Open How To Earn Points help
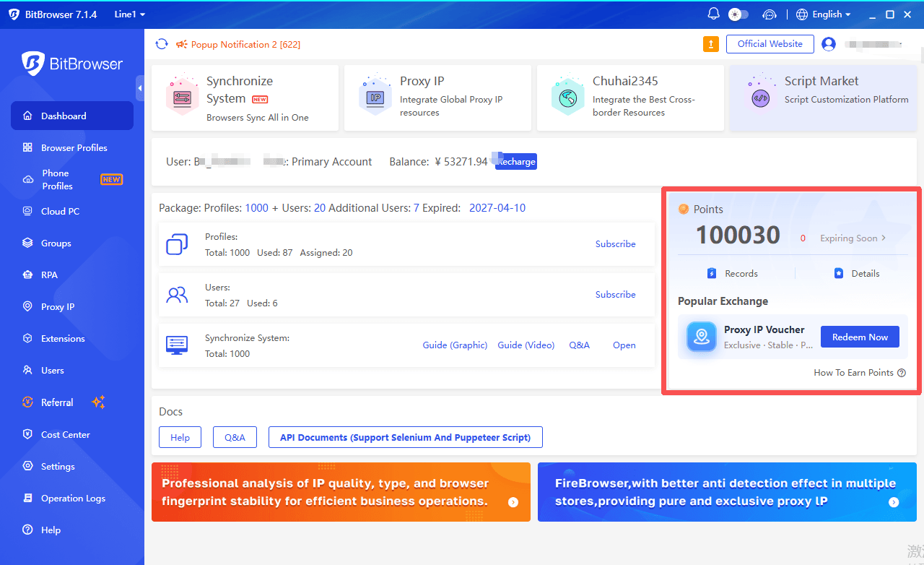 coord(859,373)
